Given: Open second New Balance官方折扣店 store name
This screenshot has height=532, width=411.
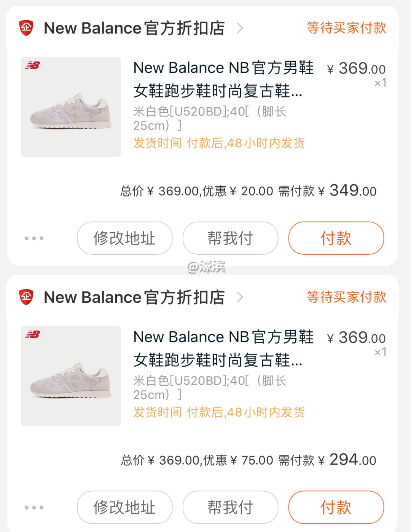Looking at the screenshot, I should coord(134,297).
